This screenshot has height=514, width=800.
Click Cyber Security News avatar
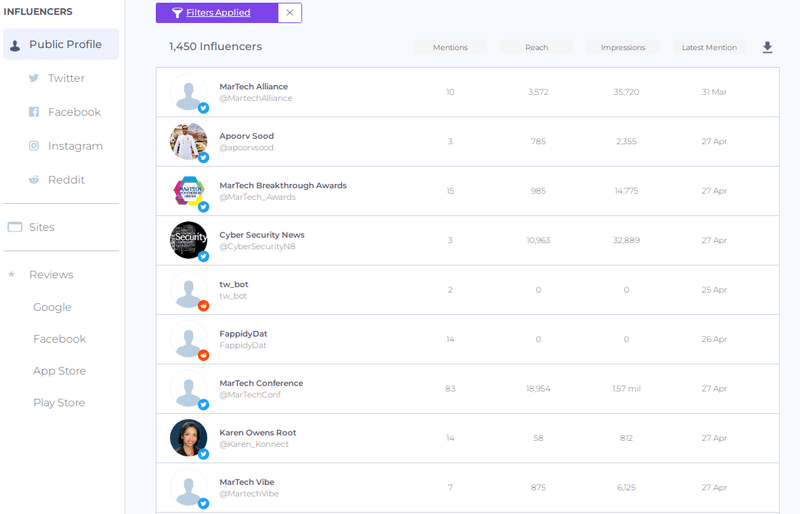click(x=189, y=240)
